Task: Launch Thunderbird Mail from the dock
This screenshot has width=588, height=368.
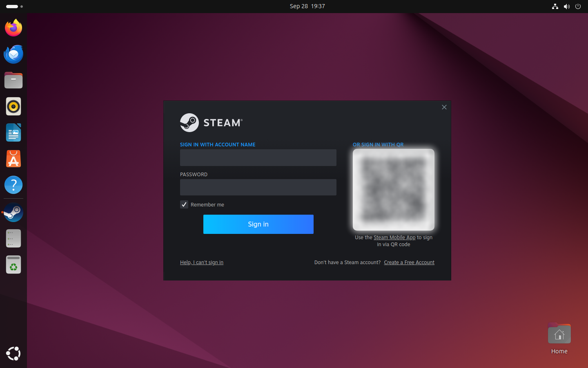Action: [13, 54]
